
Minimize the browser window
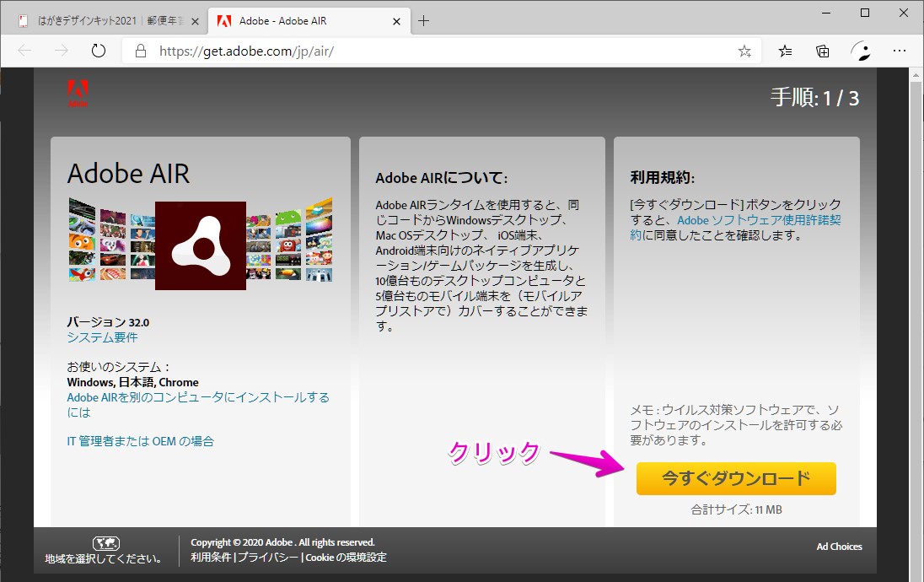pyautogui.click(x=826, y=13)
